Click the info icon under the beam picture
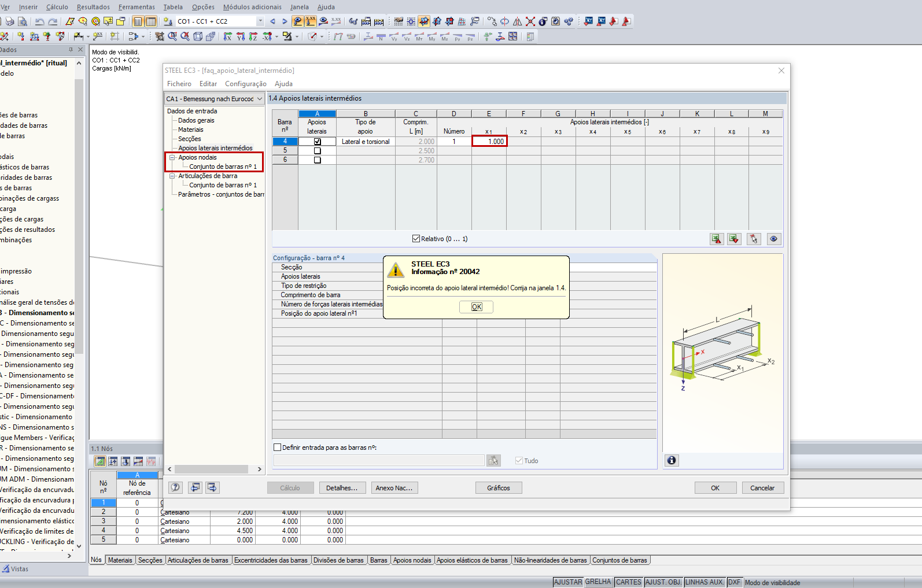The width and height of the screenshot is (922, 588). 672,460
